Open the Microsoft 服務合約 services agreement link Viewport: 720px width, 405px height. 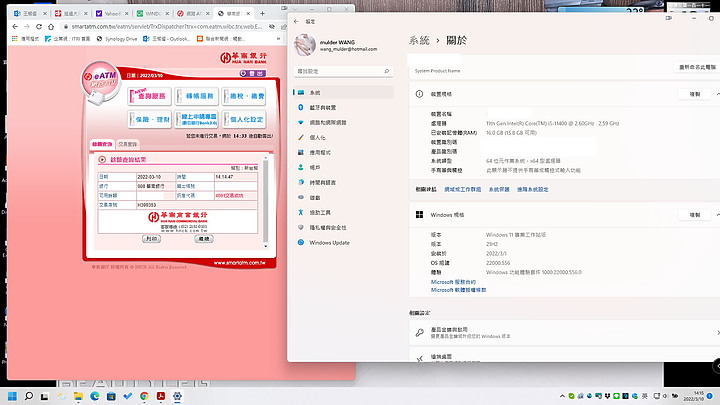(453, 282)
